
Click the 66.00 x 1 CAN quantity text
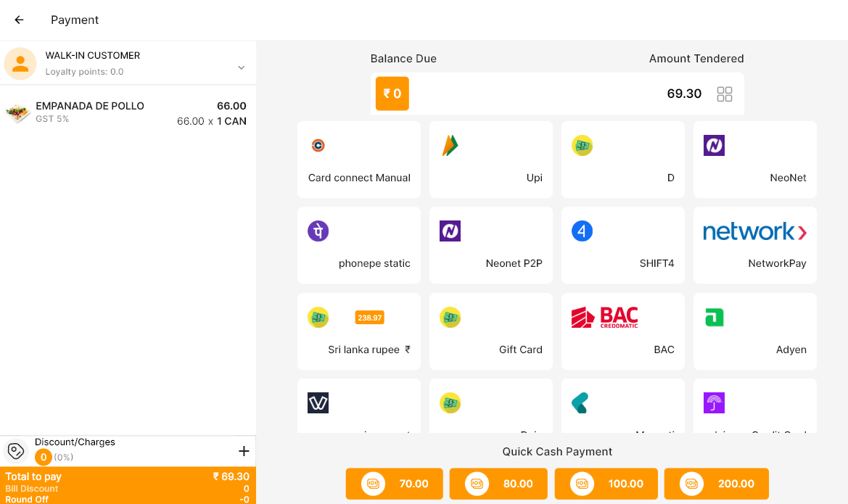pos(212,121)
